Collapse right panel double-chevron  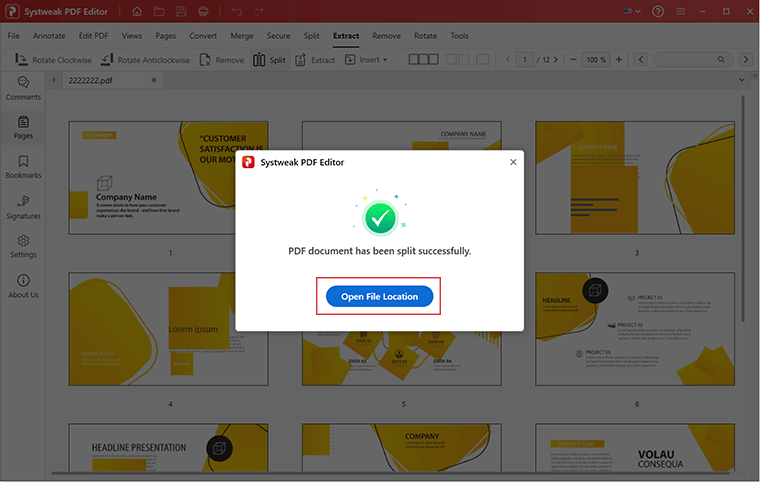755,76
